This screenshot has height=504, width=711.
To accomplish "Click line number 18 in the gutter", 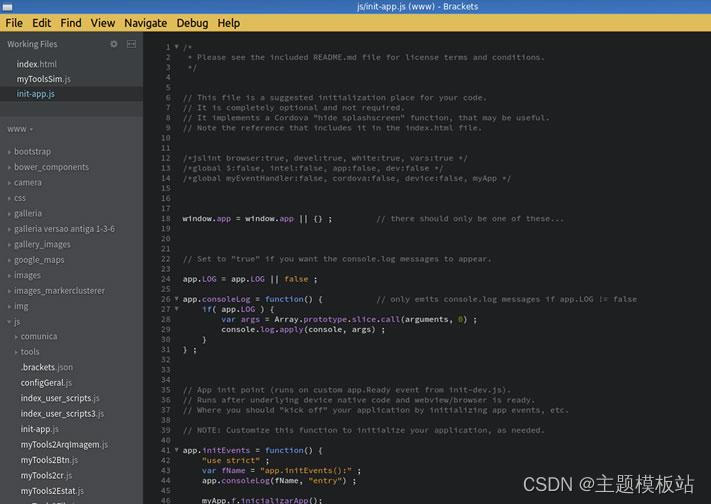I will pyautogui.click(x=166, y=219).
